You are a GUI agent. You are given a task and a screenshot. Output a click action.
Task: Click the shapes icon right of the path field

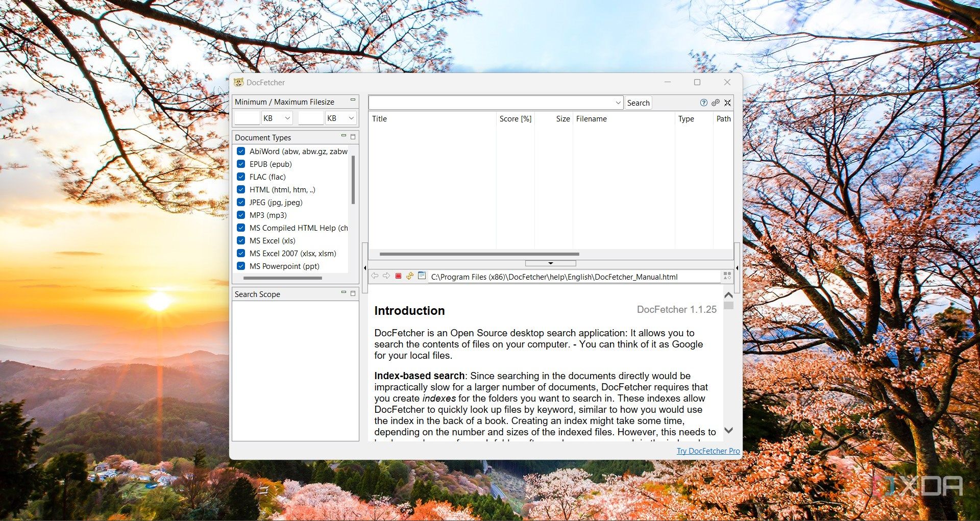(727, 276)
